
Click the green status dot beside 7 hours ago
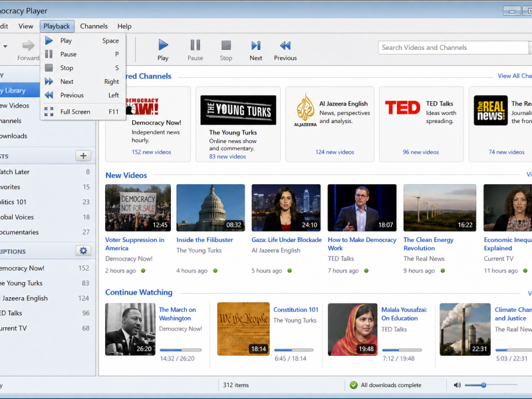tap(366, 271)
